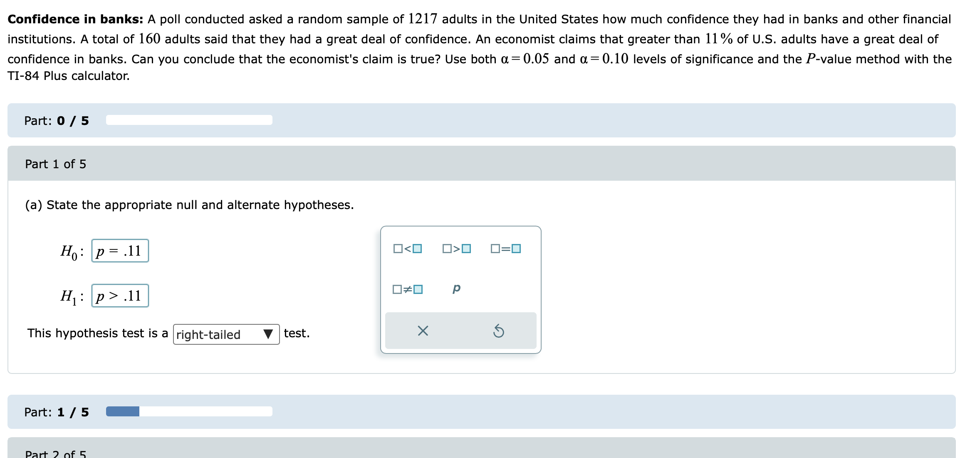Click the dropdown triangle next to right-tailed
This screenshot has width=980, height=458.
click(x=269, y=334)
